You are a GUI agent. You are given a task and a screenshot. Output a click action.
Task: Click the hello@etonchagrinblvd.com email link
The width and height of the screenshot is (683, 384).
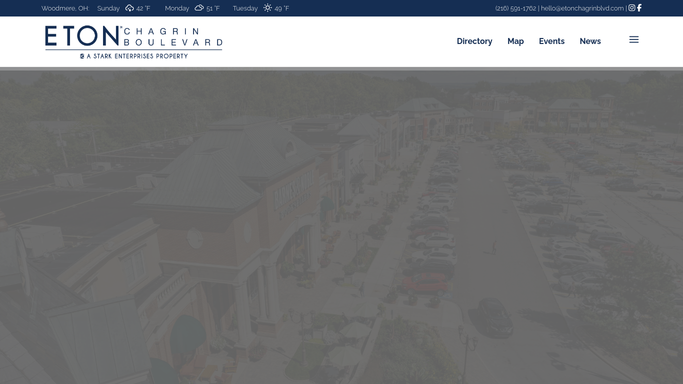pyautogui.click(x=582, y=8)
